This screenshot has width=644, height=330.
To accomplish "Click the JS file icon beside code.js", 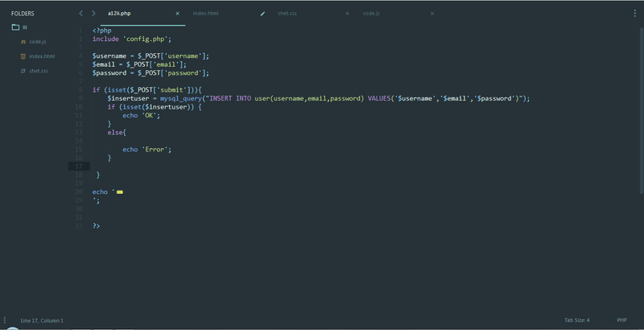I will click(x=23, y=41).
